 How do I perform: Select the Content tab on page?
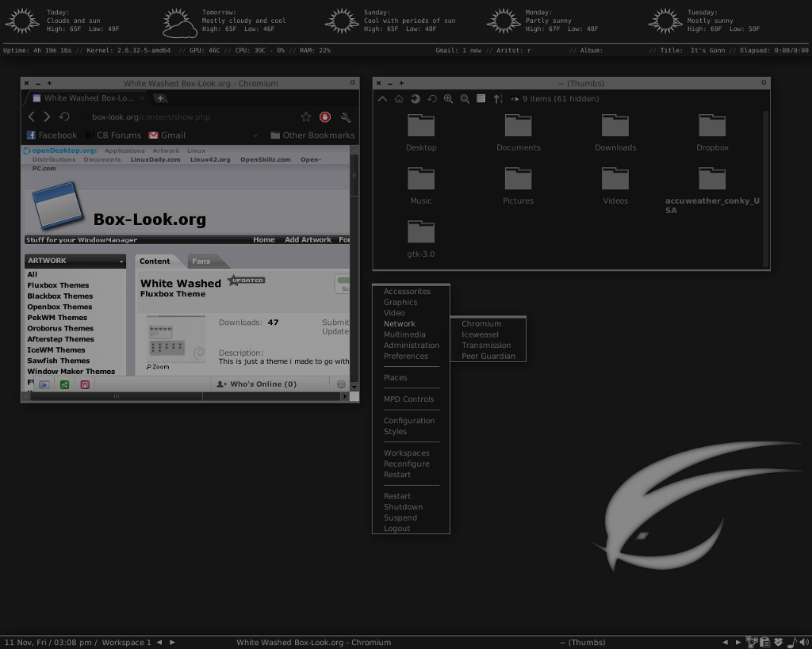point(155,262)
